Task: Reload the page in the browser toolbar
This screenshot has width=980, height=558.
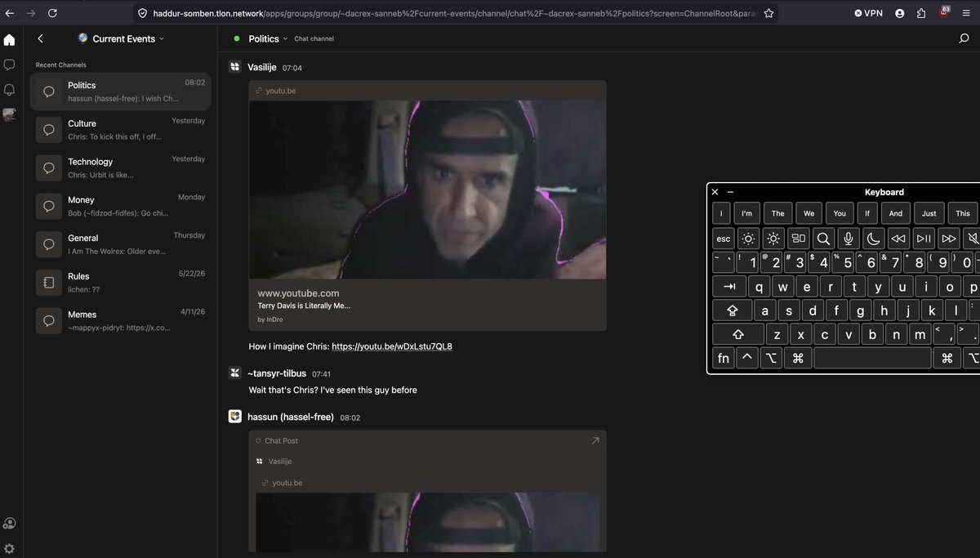Action: [x=52, y=13]
